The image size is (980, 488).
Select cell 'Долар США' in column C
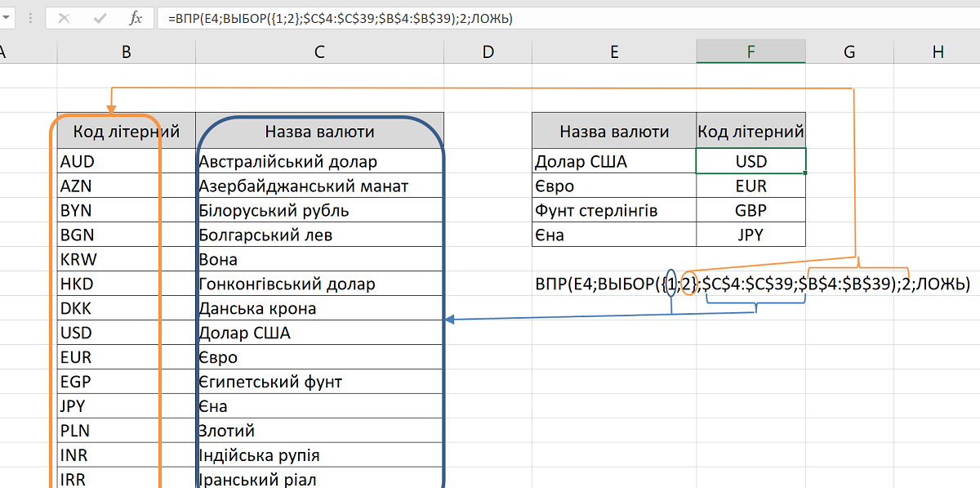click(319, 333)
